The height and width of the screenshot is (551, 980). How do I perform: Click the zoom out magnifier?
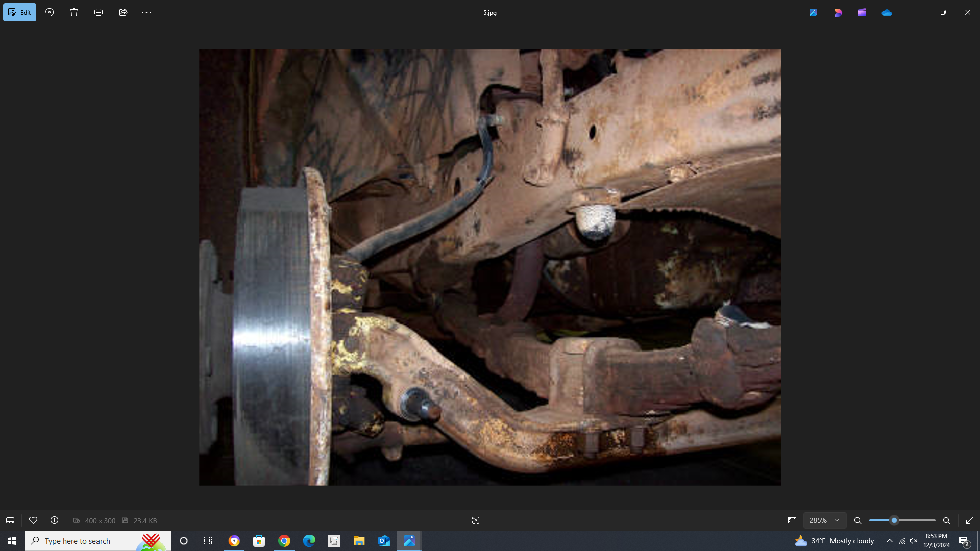858,520
